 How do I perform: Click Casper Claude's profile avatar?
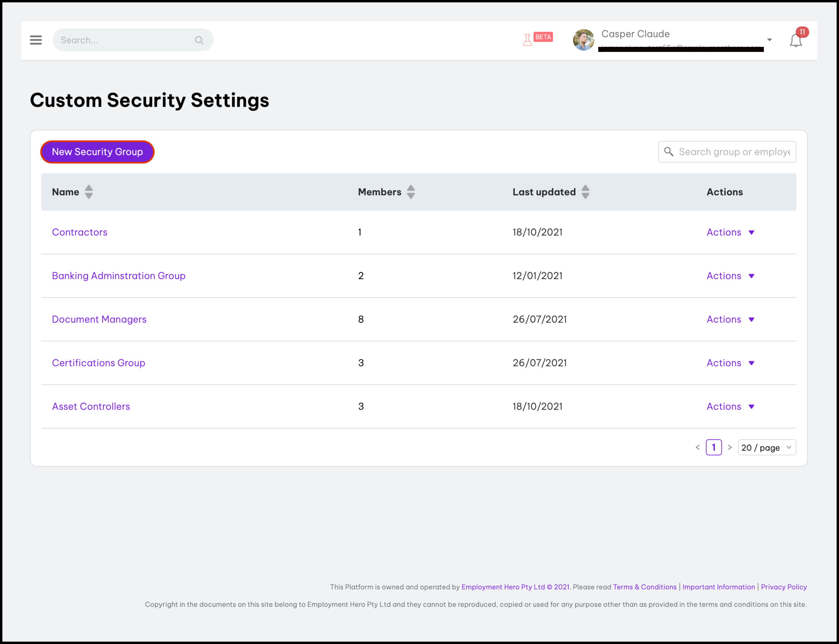point(583,40)
